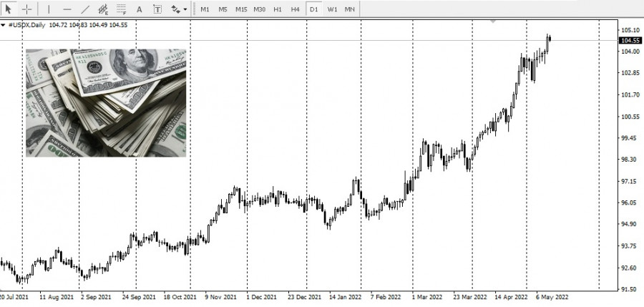644x307 pixels.
Task: Click the current price label 104.55
Action: (630, 40)
